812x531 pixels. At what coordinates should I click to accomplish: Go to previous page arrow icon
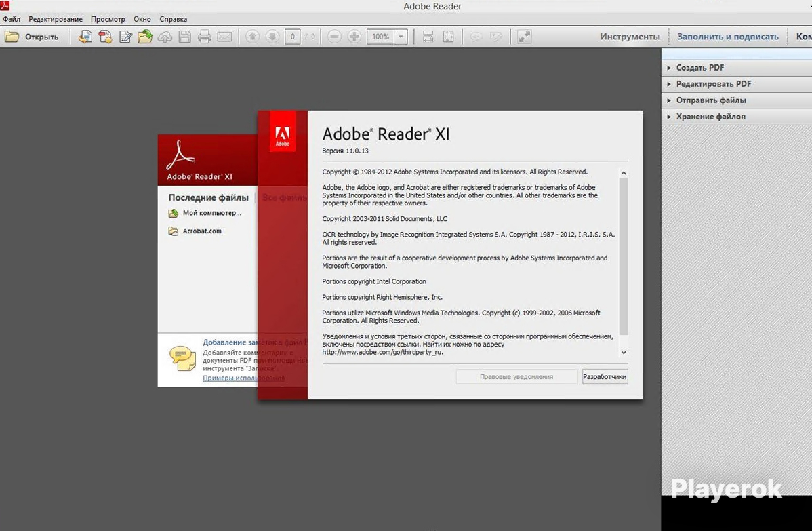[253, 37]
